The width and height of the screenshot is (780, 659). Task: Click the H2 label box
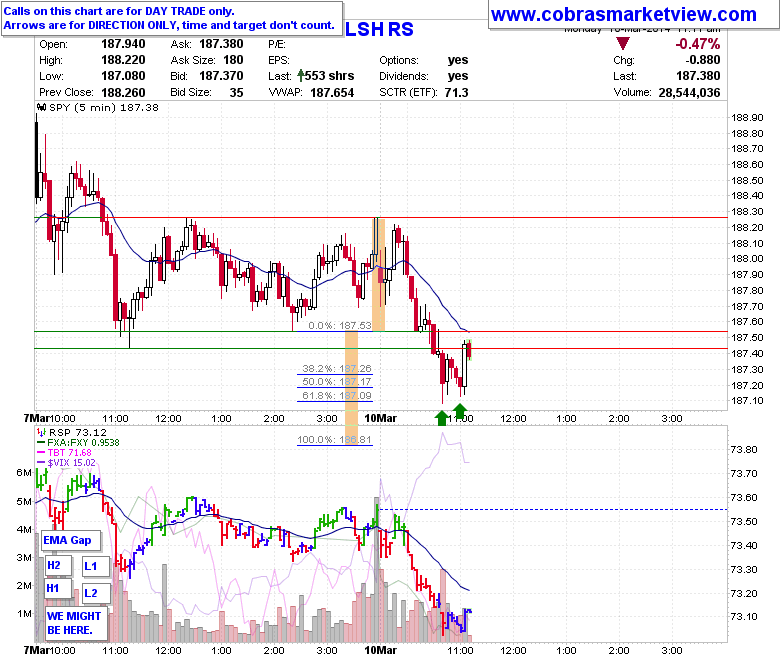[58, 565]
